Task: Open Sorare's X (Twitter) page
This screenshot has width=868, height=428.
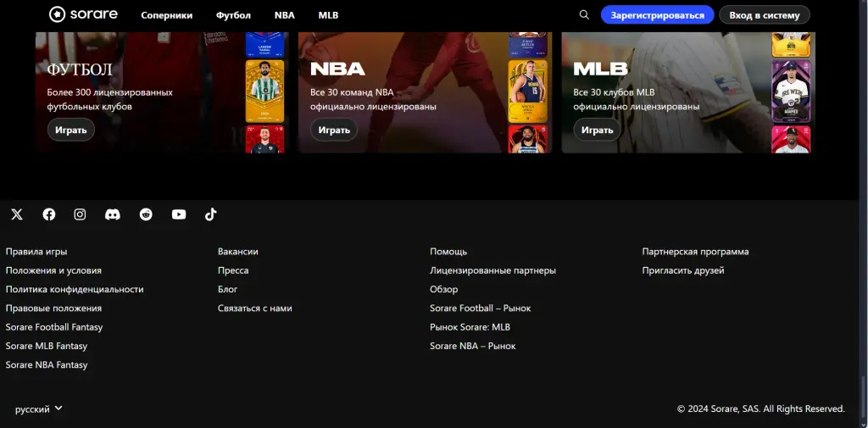Action: pyautogui.click(x=17, y=214)
